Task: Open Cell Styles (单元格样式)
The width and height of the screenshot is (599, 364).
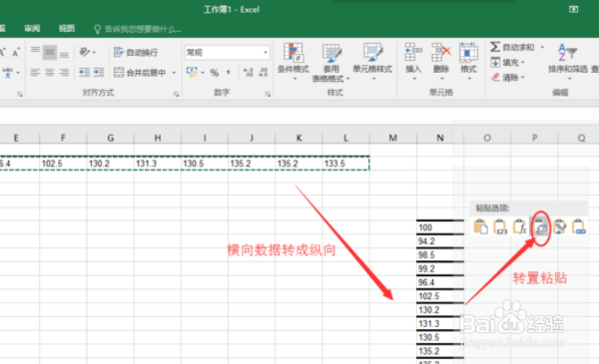Action: pos(372,62)
